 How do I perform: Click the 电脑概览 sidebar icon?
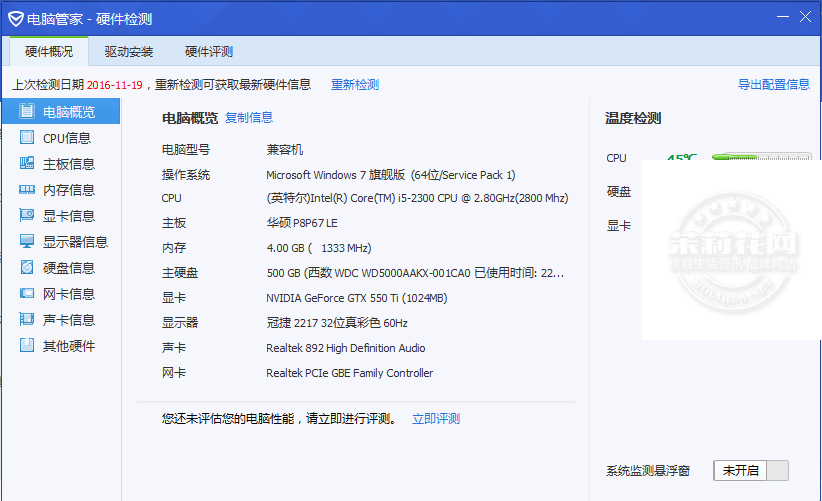pyautogui.click(x=27, y=111)
